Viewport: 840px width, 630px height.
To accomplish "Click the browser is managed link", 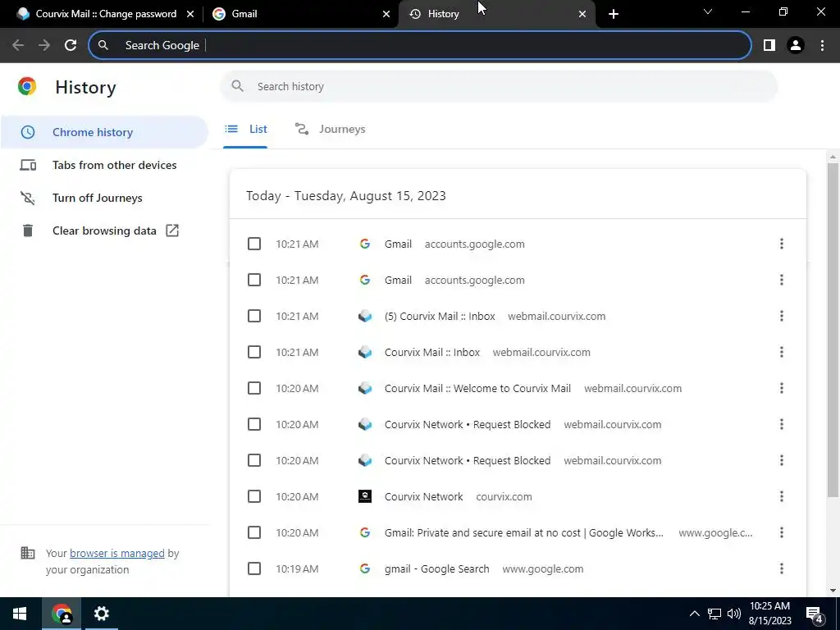I will point(116,554).
